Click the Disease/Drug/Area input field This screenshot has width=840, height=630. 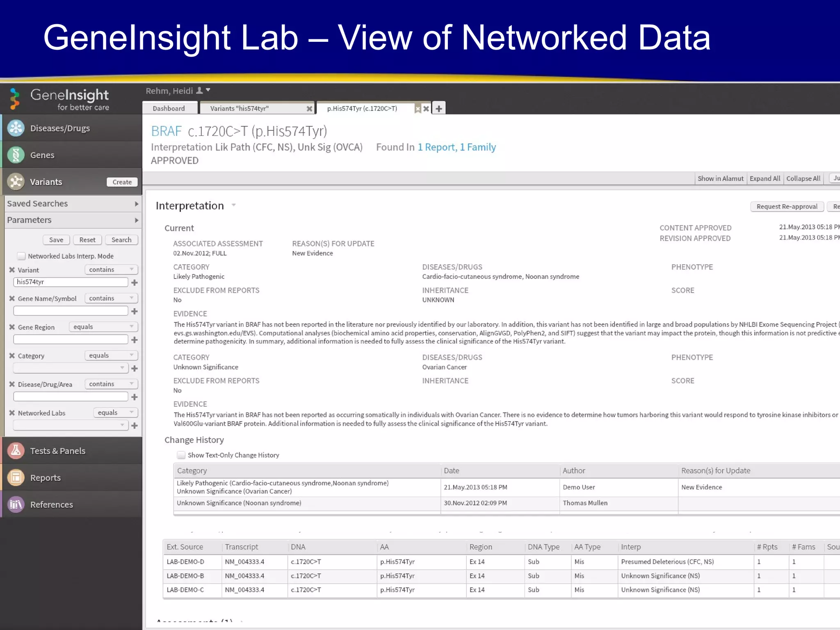coord(71,397)
